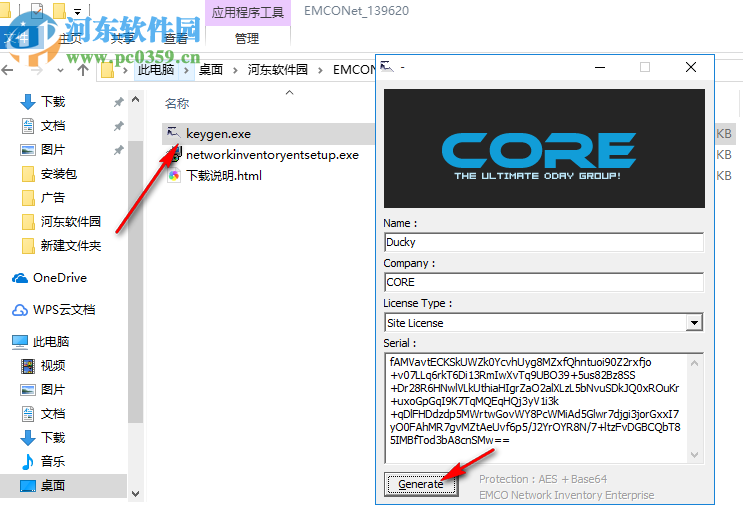Navigate back in Explorer
This screenshot has width=743, height=505.
pos(8,70)
